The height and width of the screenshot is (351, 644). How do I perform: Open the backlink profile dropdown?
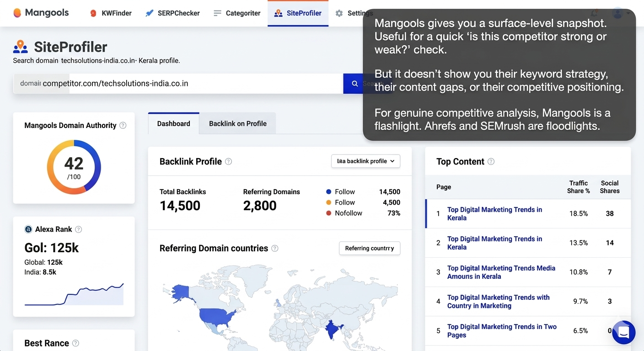365,161
